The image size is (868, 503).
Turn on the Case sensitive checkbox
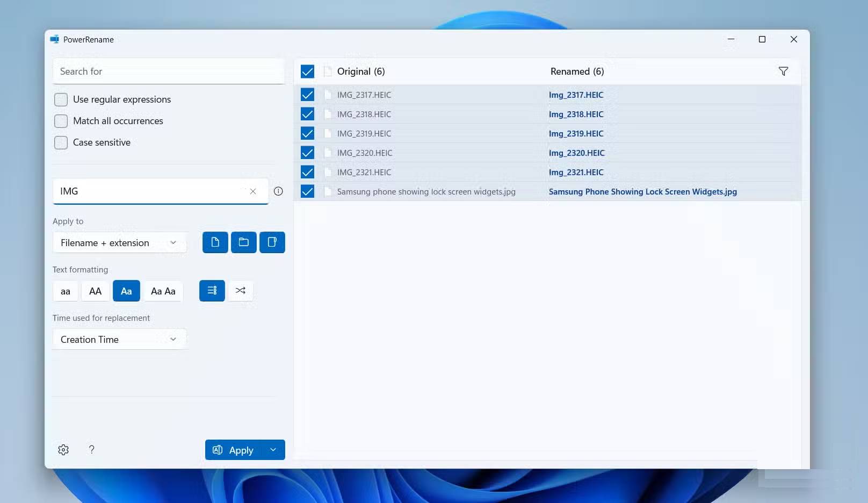coord(61,142)
